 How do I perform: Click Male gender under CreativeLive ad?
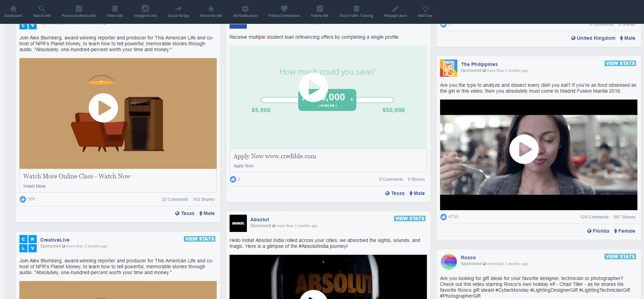207,213
